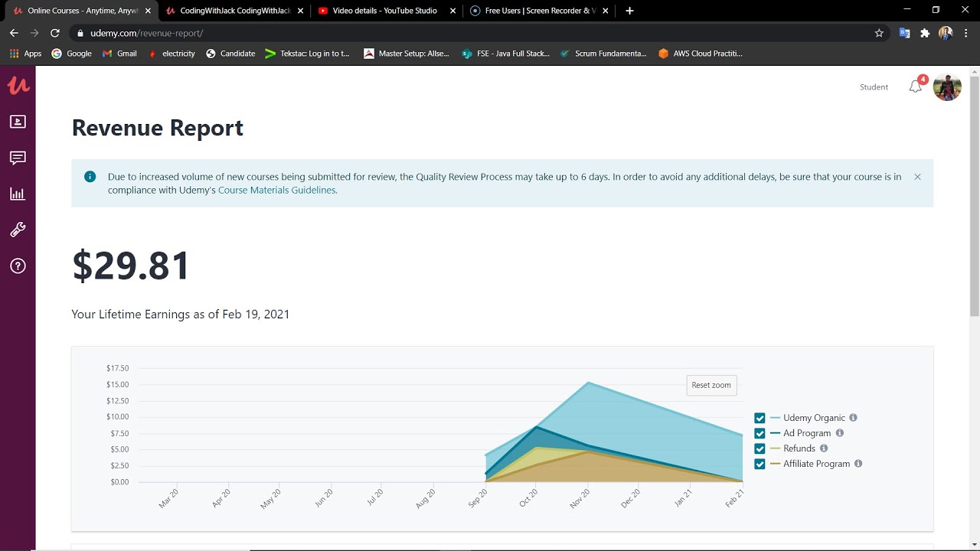
Task: Click the Reset zoom button on chart
Action: (711, 385)
